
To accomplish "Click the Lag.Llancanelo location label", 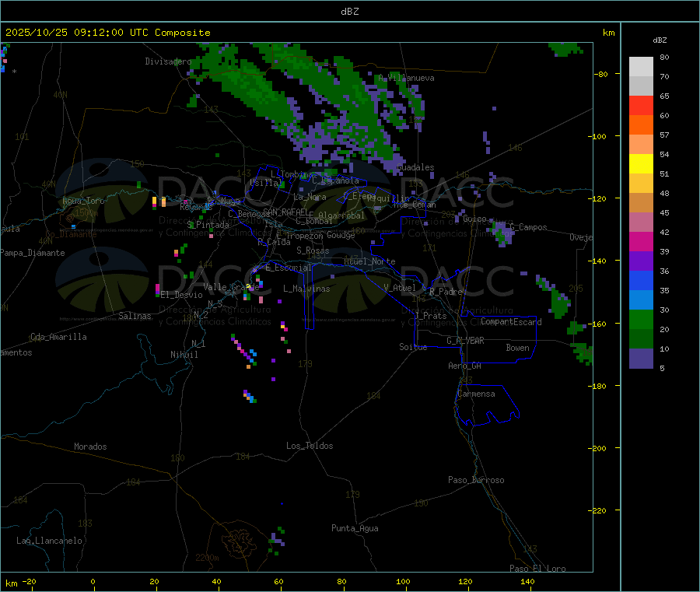I will (49, 541).
